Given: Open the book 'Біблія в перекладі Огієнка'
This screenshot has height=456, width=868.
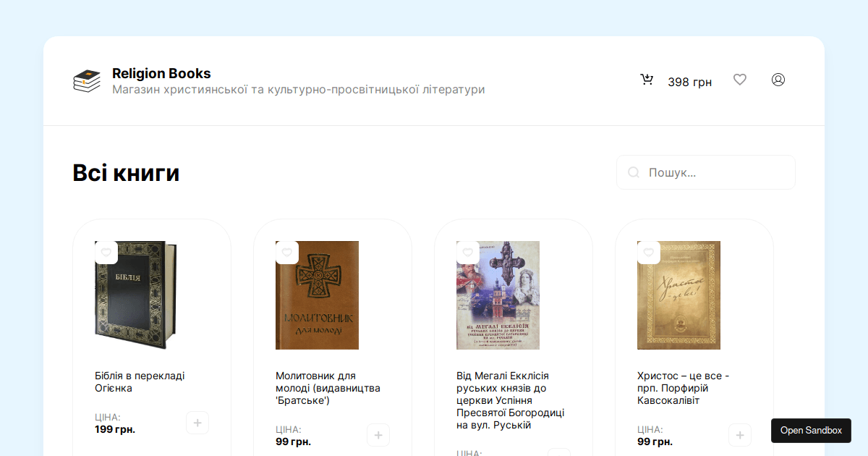Looking at the screenshot, I should (140, 381).
